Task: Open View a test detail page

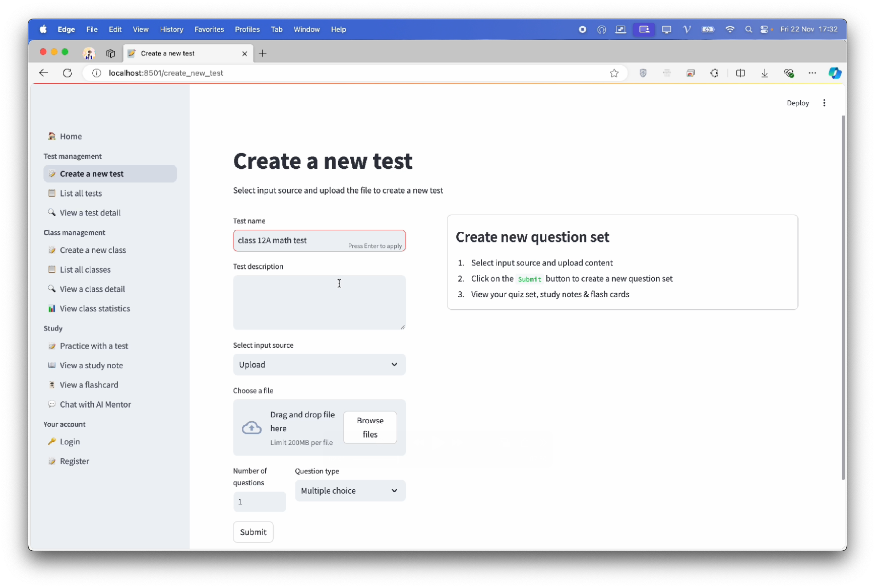Action: (x=110, y=213)
